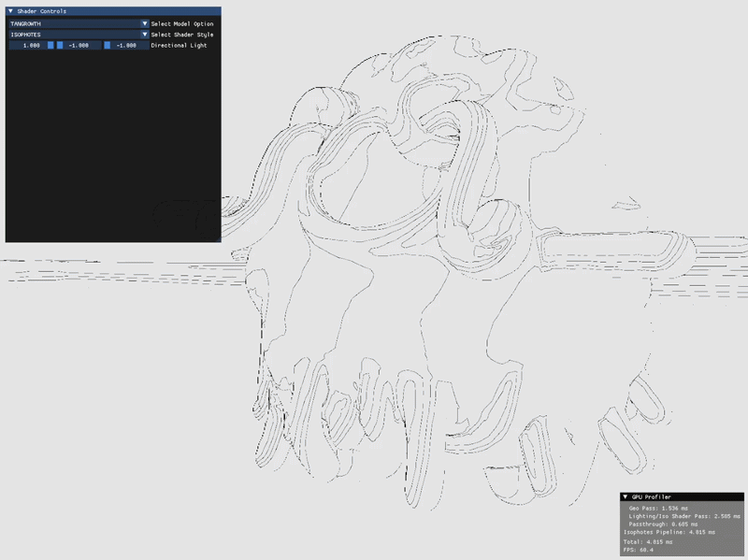
Task: Click the 'Select Shader Style' label
Action: click(182, 35)
